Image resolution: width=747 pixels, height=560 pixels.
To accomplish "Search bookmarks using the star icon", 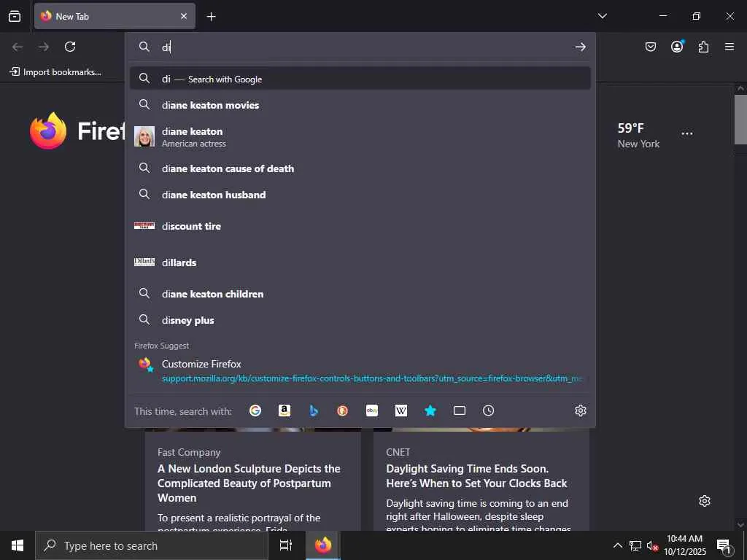I will pos(430,411).
